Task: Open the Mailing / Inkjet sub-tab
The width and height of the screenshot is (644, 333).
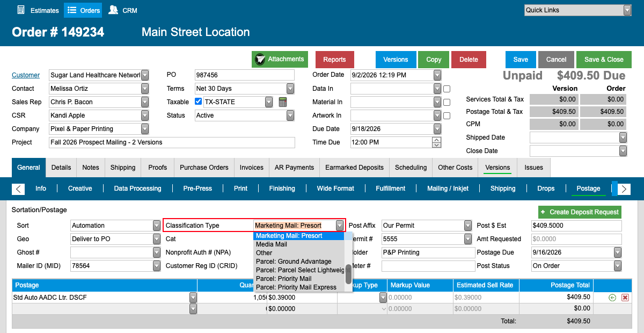Action: tap(448, 189)
